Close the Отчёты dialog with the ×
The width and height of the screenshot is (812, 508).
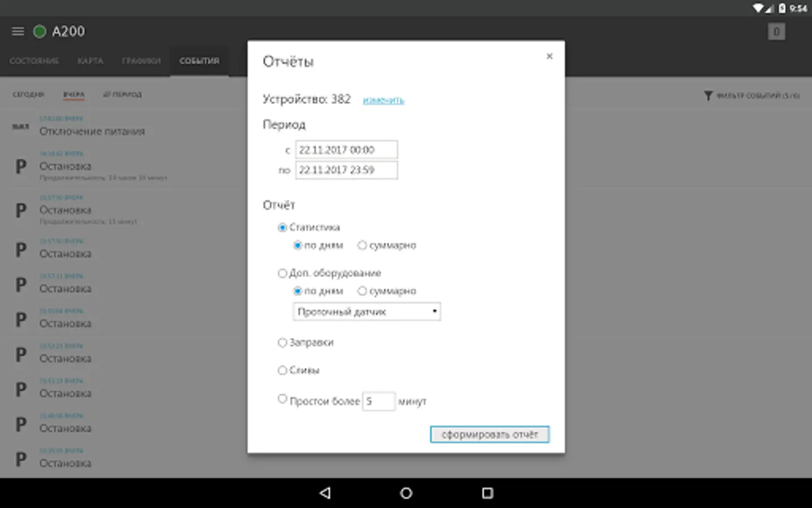(549, 56)
